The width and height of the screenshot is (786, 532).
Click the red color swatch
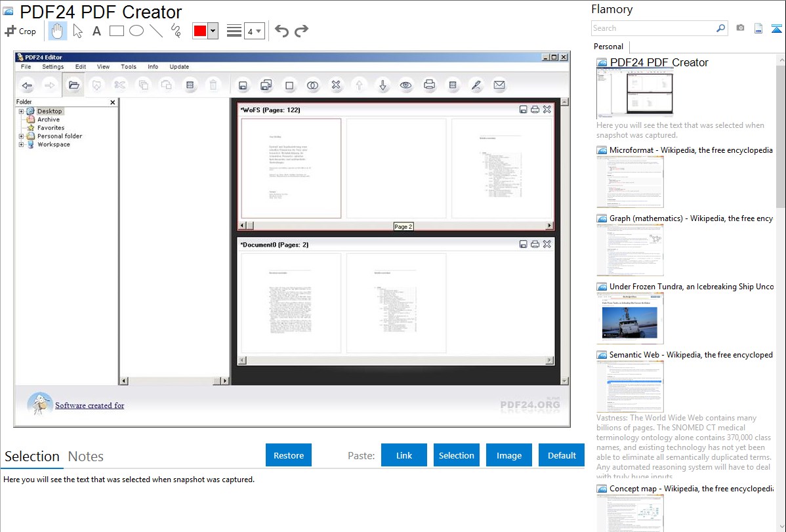pos(200,31)
